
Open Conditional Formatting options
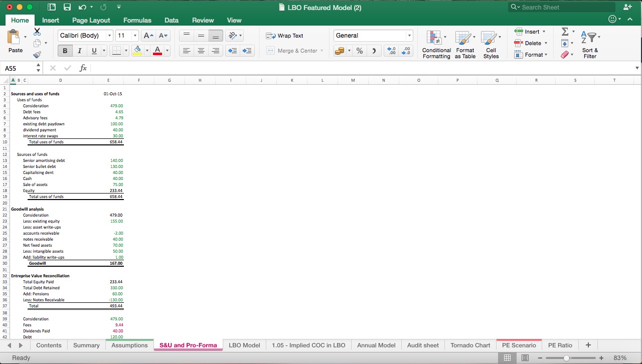pyautogui.click(x=436, y=44)
